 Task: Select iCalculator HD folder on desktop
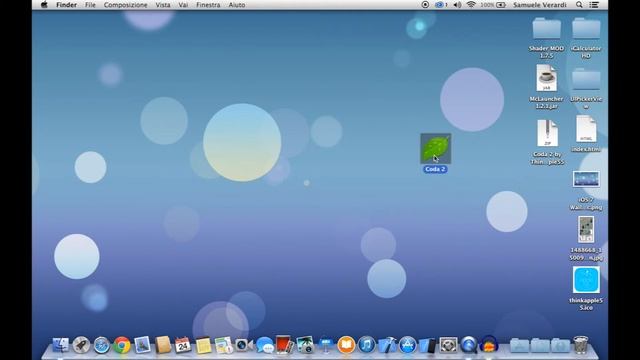pyautogui.click(x=586, y=29)
